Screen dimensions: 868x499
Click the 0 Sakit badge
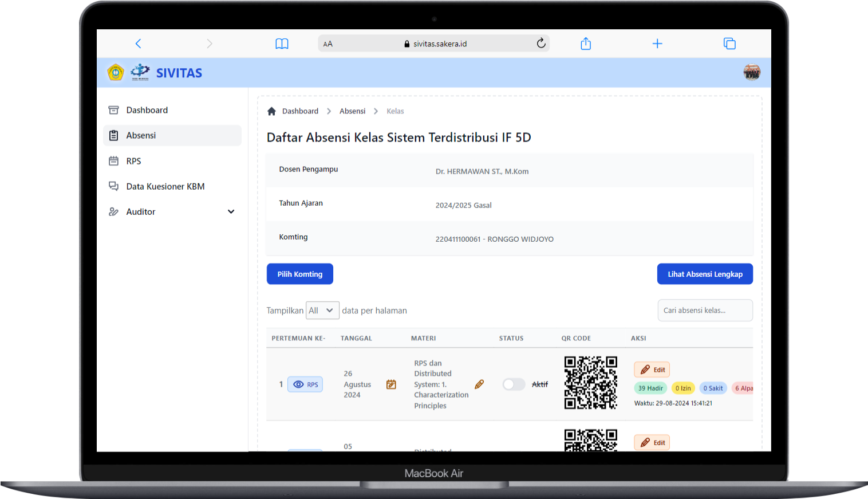pos(713,388)
